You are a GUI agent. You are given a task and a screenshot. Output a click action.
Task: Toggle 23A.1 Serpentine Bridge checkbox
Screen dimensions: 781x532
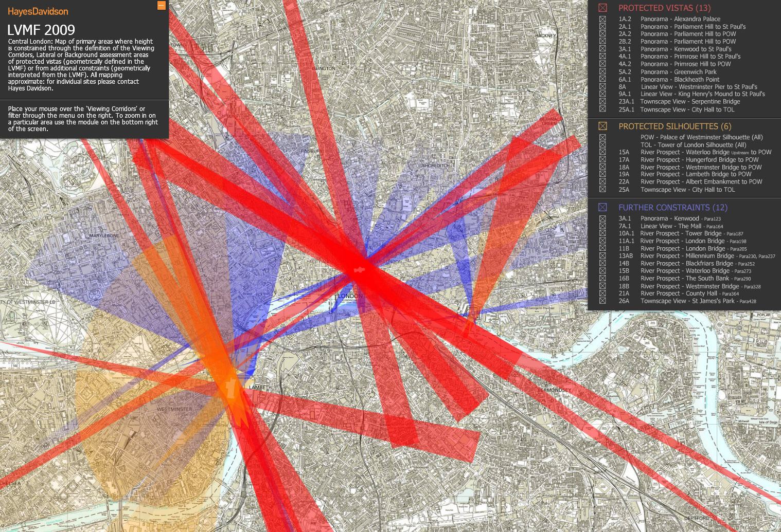(602, 102)
